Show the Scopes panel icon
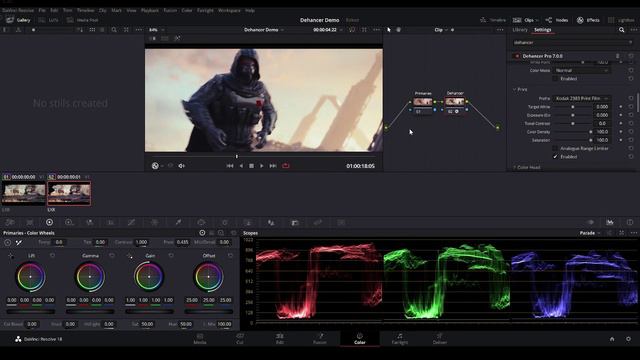The height and width of the screenshot is (360, 640). point(610,222)
